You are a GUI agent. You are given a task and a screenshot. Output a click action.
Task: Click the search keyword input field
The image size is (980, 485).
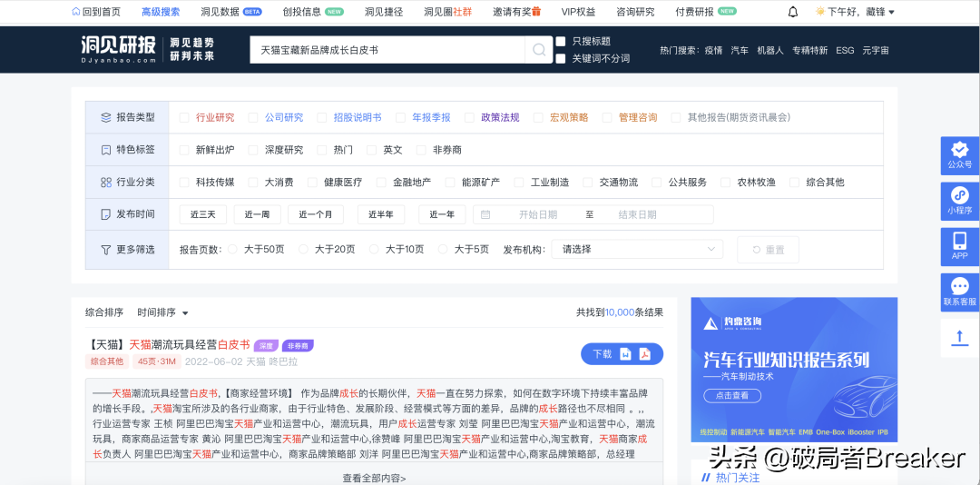(387, 50)
